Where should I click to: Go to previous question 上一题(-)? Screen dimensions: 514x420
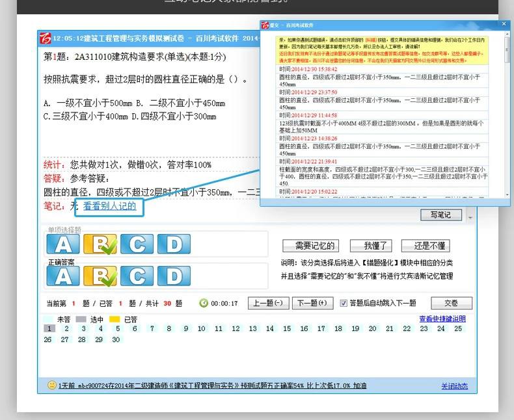click(268, 303)
